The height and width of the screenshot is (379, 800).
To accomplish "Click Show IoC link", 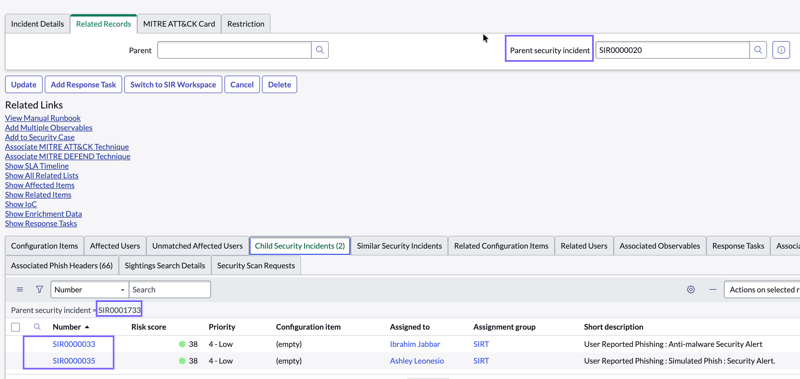I will click(x=21, y=204).
